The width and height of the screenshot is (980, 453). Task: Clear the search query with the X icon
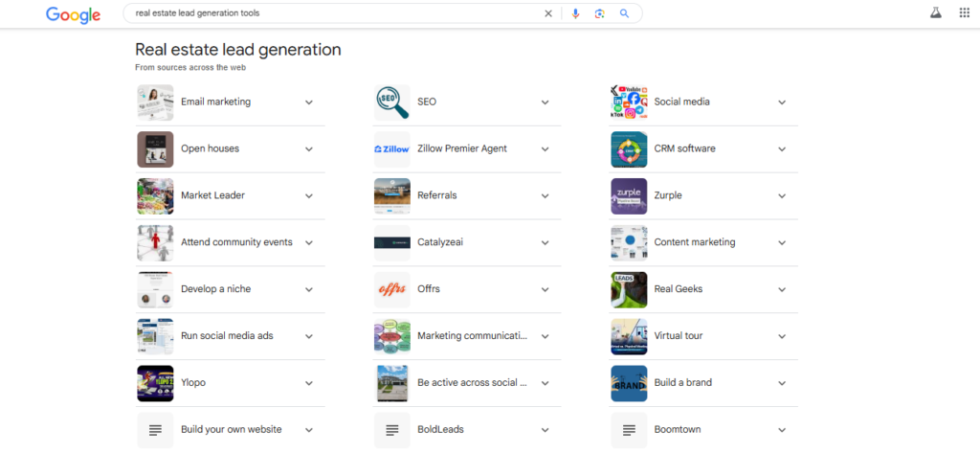pyautogui.click(x=548, y=13)
